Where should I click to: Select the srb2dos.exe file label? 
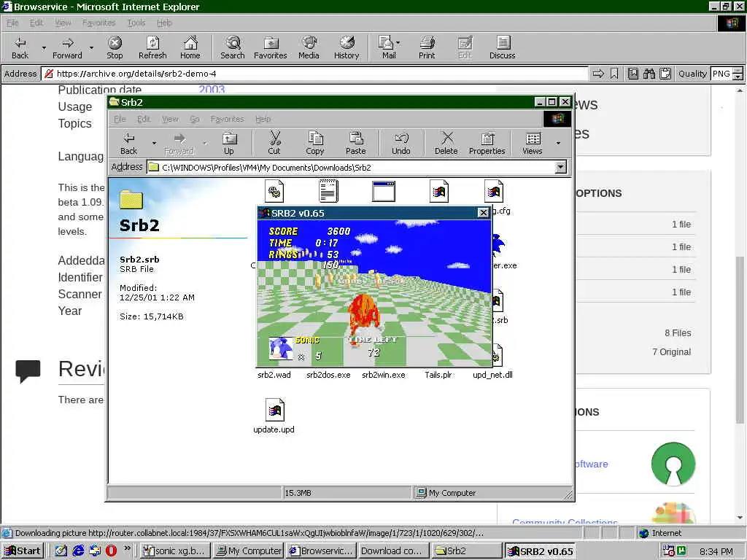pyautogui.click(x=328, y=375)
